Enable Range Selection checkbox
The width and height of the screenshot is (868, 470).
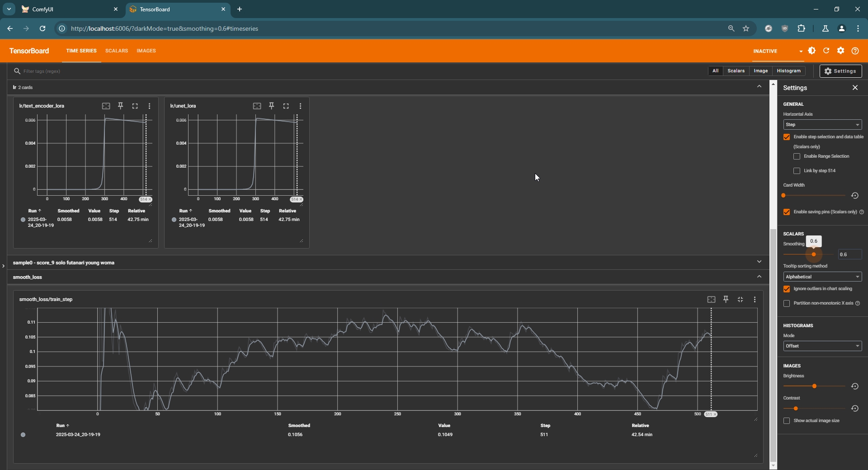[x=797, y=156]
